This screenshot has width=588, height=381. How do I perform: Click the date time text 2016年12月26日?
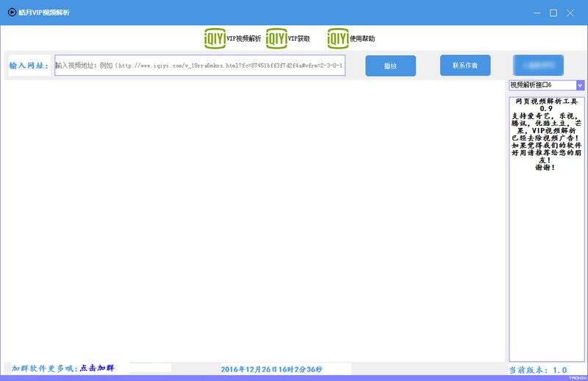click(x=271, y=369)
